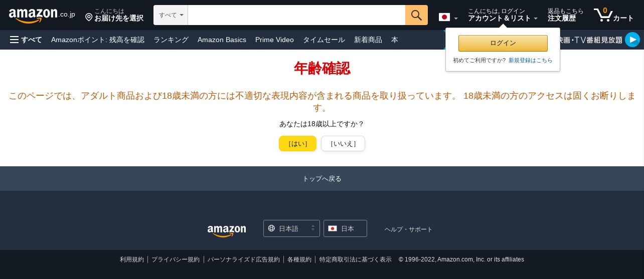This screenshot has width=644, height=279.
Task: Follow the 新規登録はこちら link
Action: coord(531,60)
